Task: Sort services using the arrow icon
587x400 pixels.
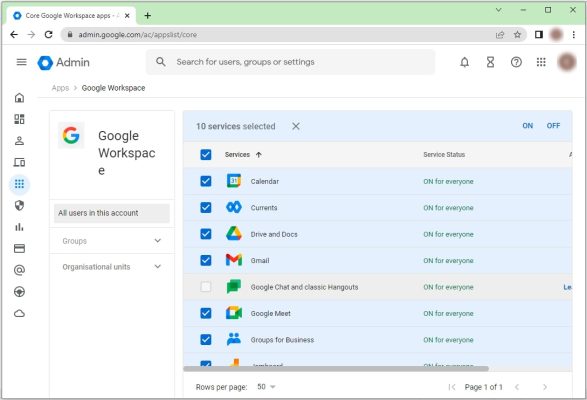Action: tap(259, 155)
